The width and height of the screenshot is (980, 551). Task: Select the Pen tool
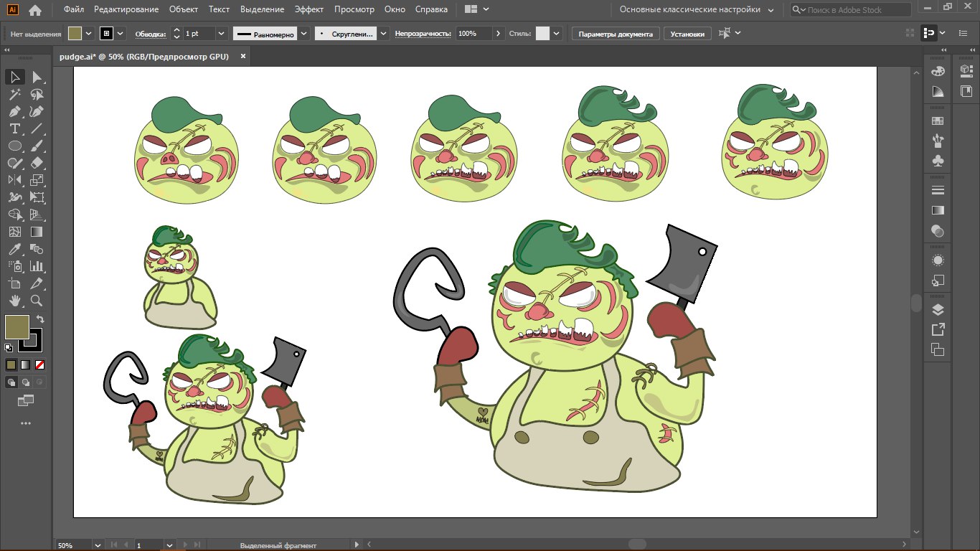click(14, 111)
